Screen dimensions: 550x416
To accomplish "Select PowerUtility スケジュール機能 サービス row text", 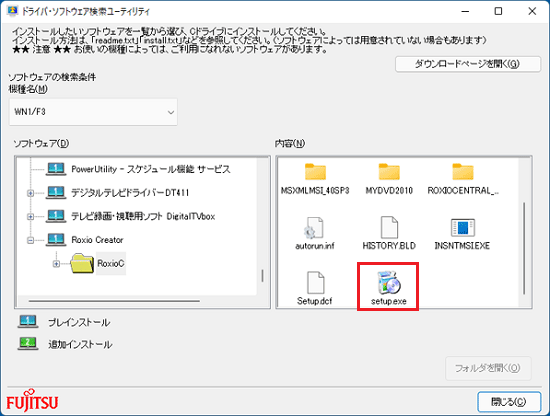I will 151,169.
